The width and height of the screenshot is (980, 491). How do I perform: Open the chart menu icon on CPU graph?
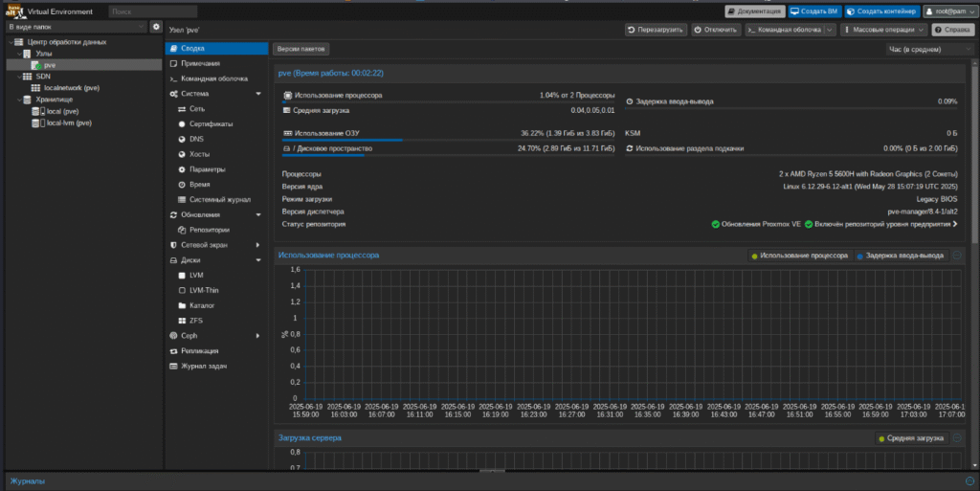click(955, 256)
